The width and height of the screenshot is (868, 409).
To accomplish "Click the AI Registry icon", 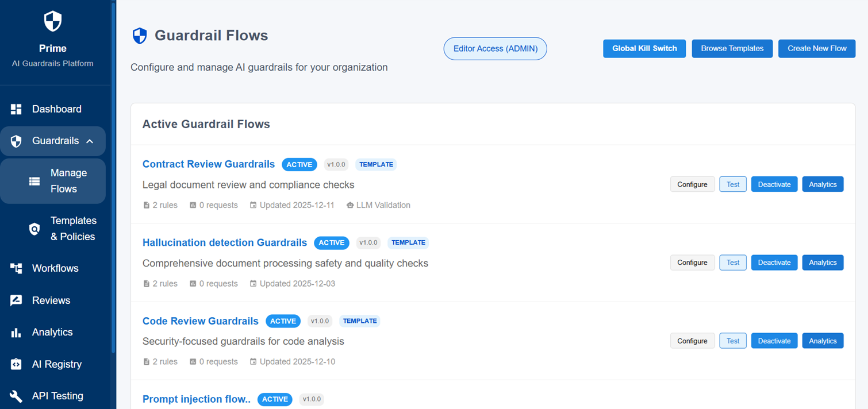I will pyautogui.click(x=16, y=364).
